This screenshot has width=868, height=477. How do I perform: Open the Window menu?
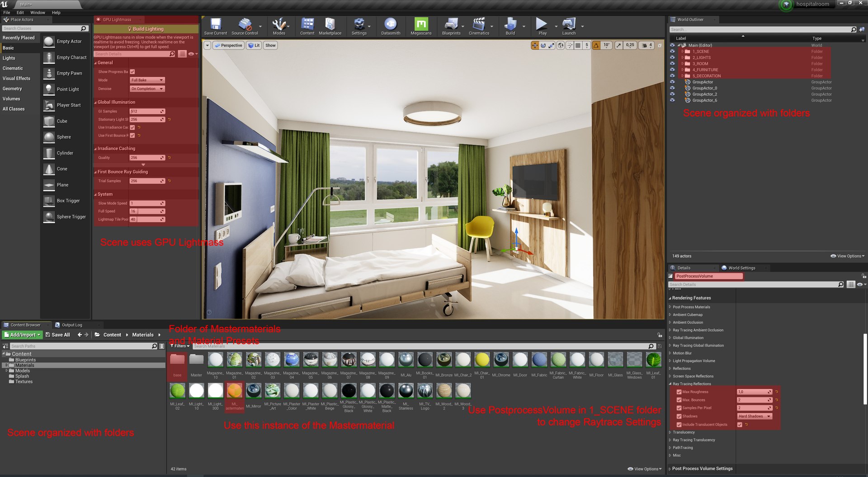coord(38,13)
